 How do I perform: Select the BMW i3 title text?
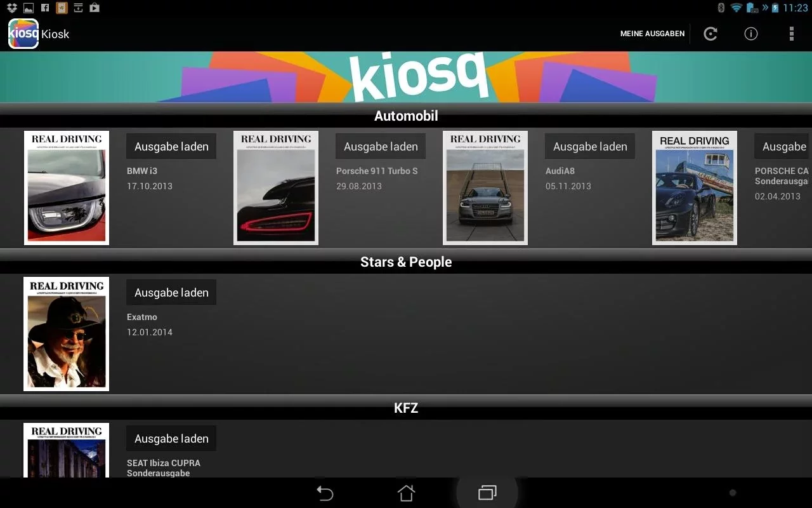click(x=142, y=171)
